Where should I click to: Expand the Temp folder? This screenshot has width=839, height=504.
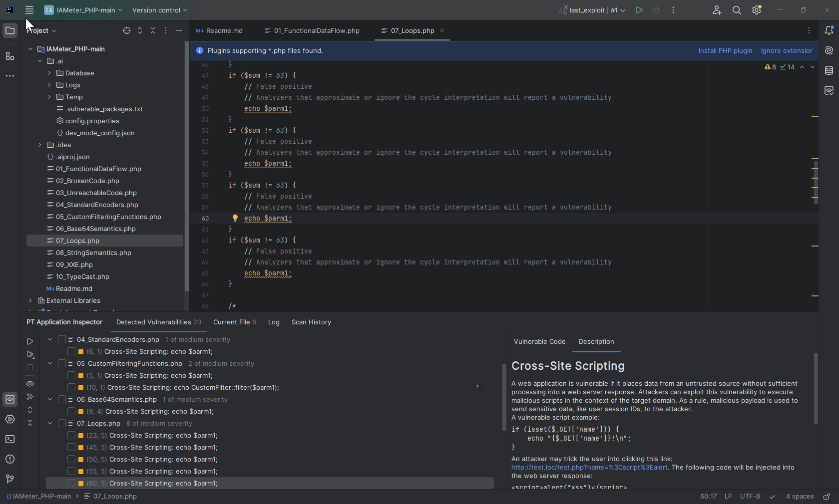(x=49, y=97)
